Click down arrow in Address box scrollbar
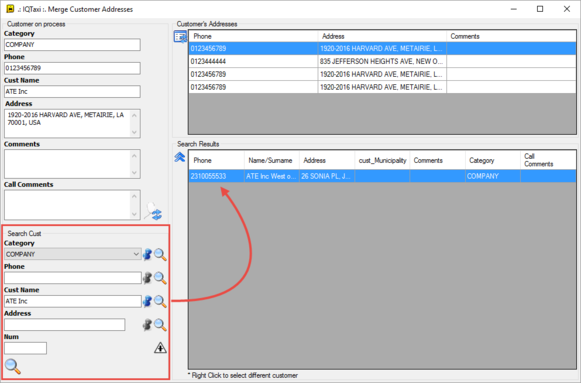Image resolution: width=581 pixels, height=383 pixels. [135, 132]
